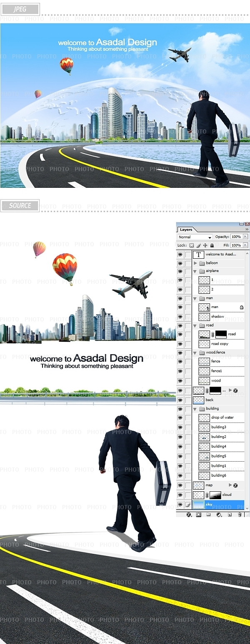
Task: Enable lock transparent pixels
Action: tap(192, 245)
